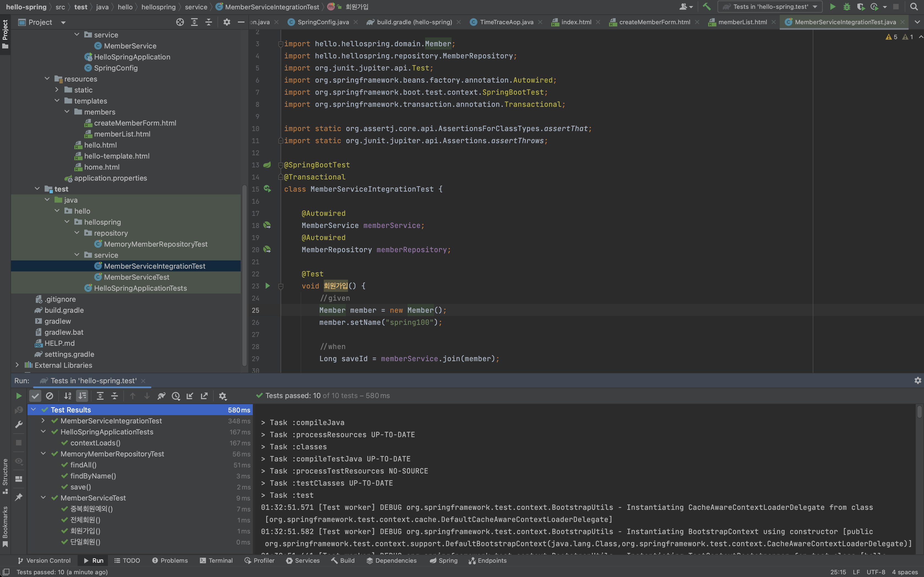Open Version Control tool window
The image size is (924, 577).
44,560
